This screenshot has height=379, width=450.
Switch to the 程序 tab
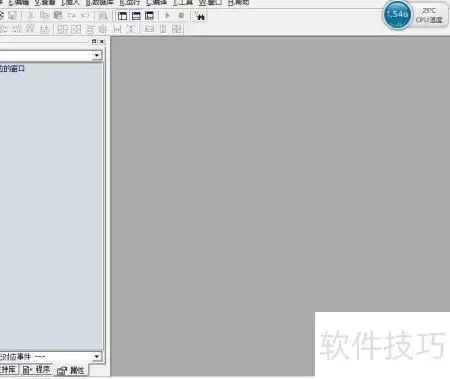36,369
